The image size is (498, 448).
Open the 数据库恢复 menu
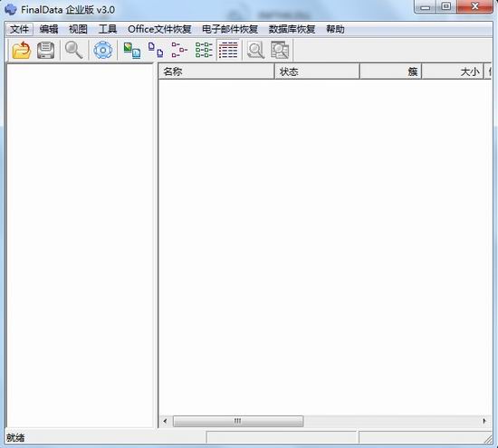tap(292, 29)
